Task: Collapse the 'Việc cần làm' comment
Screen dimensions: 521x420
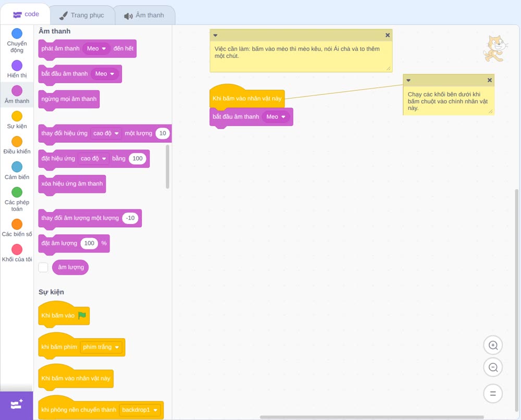Action: point(215,35)
